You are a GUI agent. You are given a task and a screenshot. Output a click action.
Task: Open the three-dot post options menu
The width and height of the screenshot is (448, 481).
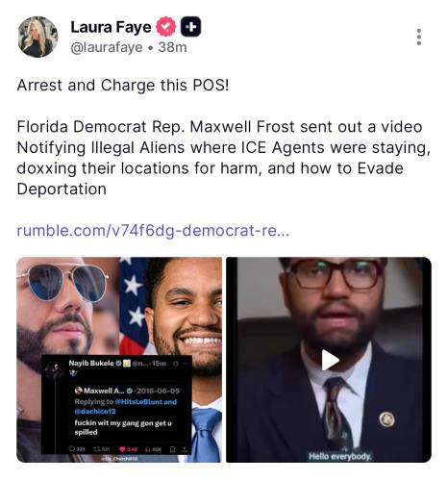coord(419,38)
